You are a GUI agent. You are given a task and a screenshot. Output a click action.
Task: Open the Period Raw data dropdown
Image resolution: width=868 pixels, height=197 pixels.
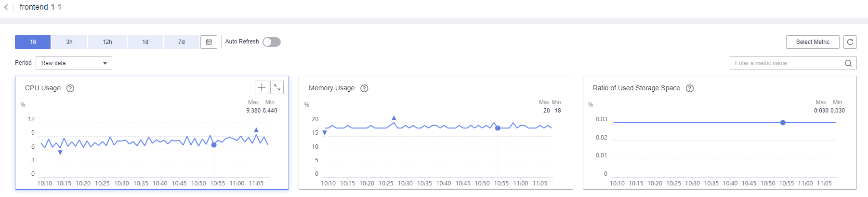coord(74,63)
